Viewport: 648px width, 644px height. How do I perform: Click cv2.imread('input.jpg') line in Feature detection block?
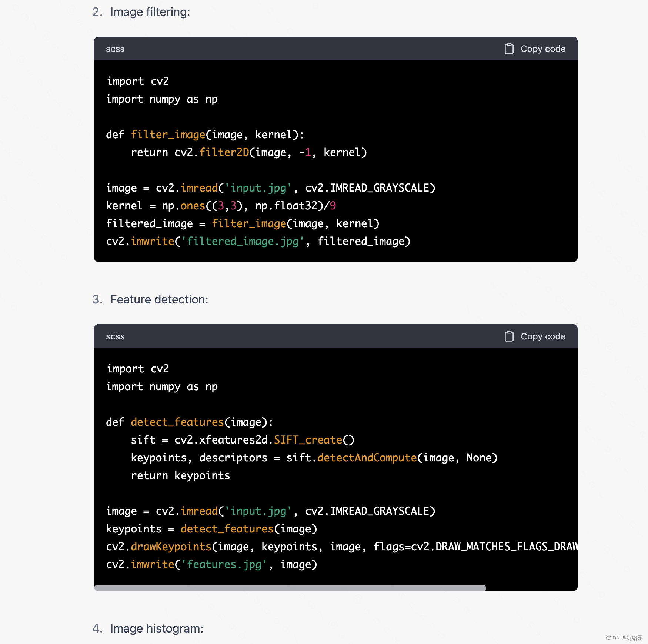tap(271, 511)
